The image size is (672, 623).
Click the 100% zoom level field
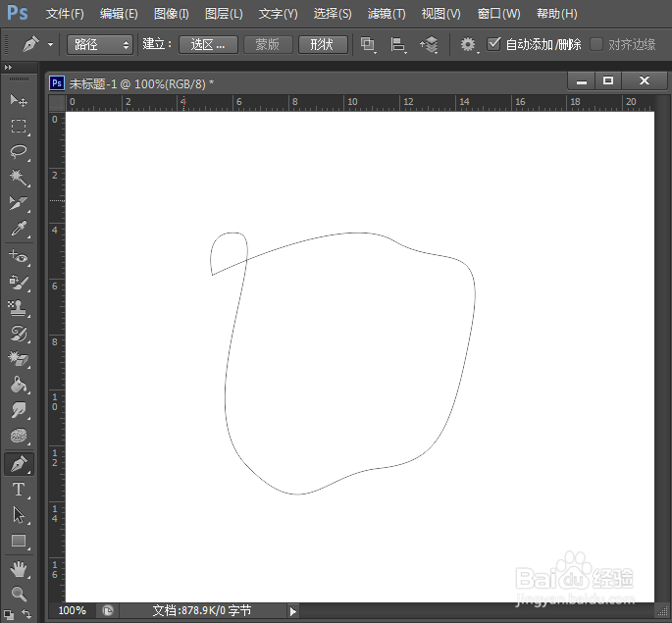click(x=72, y=610)
